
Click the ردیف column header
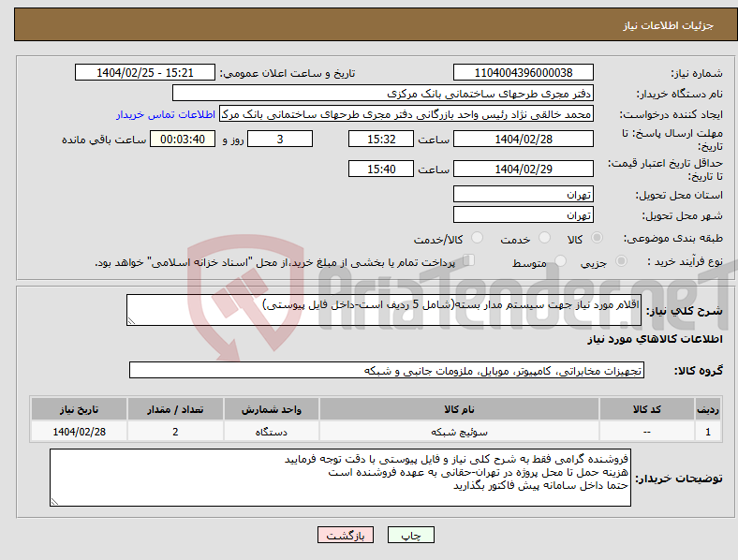click(708, 409)
